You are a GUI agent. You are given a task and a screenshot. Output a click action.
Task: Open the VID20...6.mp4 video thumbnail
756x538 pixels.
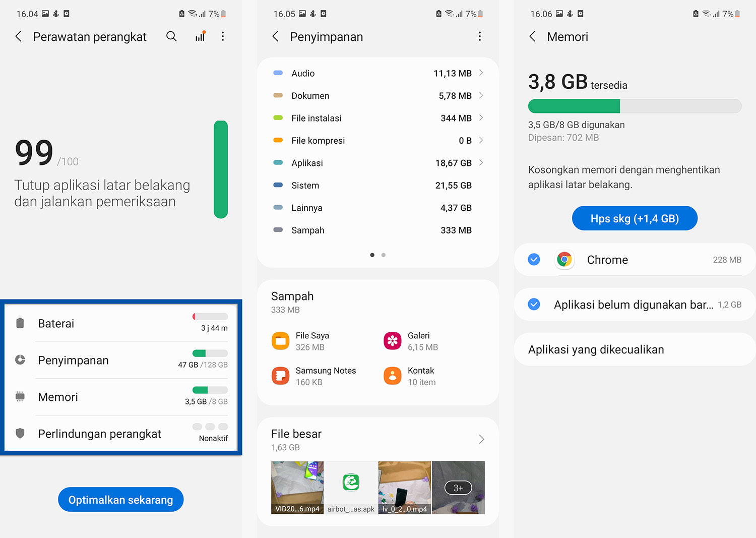tap(297, 487)
